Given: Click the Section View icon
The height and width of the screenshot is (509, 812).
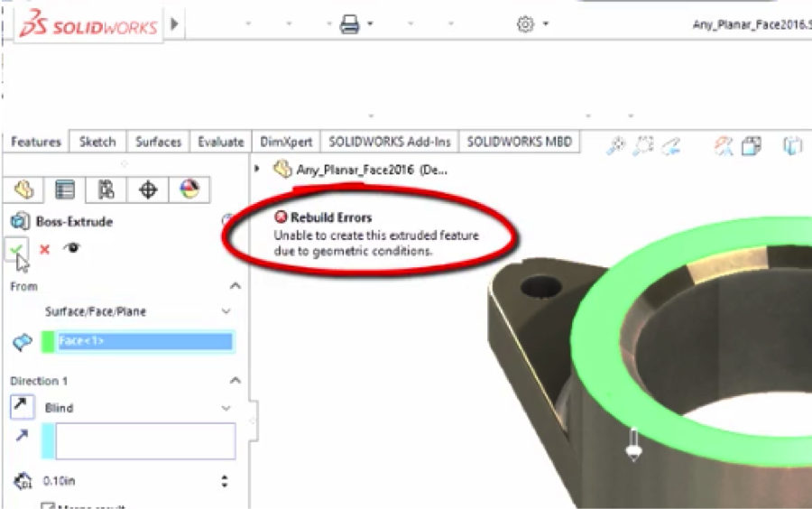Looking at the screenshot, I should tap(724, 145).
